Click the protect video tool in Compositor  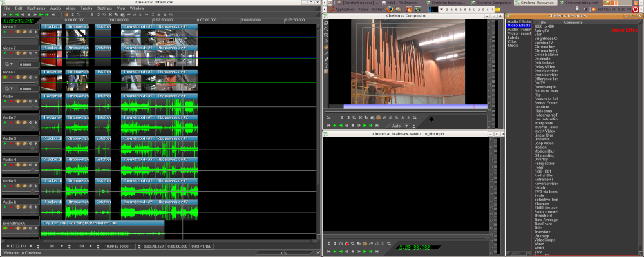tap(326, 23)
